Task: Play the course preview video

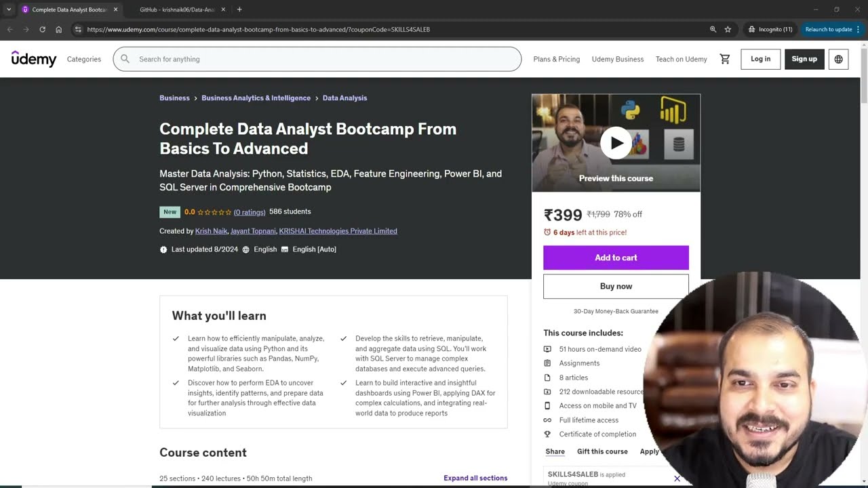Action: click(616, 143)
